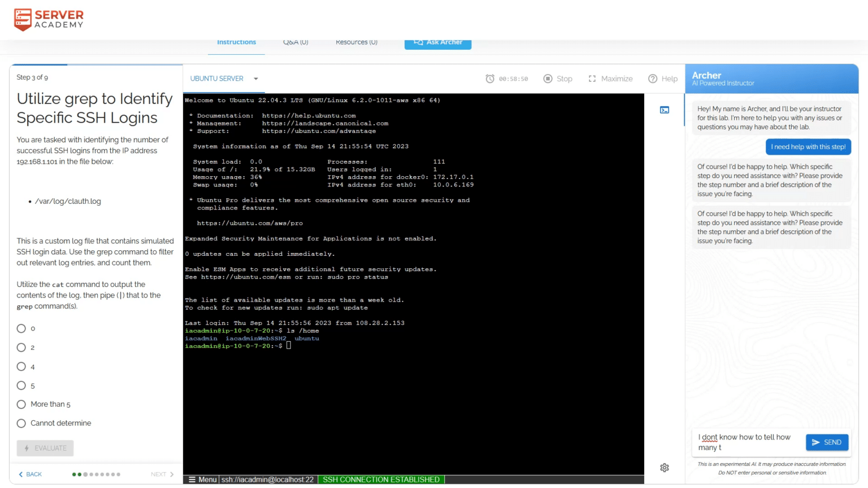This screenshot has width=868, height=488.
Task: Open terminal settings gear icon
Action: pyautogui.click(x=665, y=468)
